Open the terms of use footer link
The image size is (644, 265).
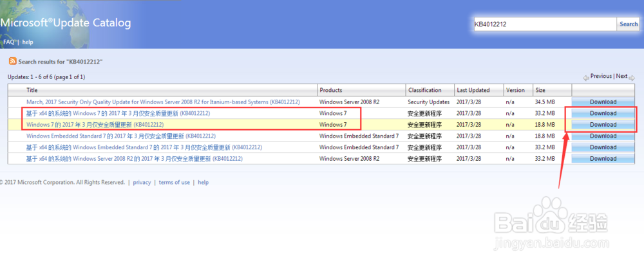tap(174, 183)
